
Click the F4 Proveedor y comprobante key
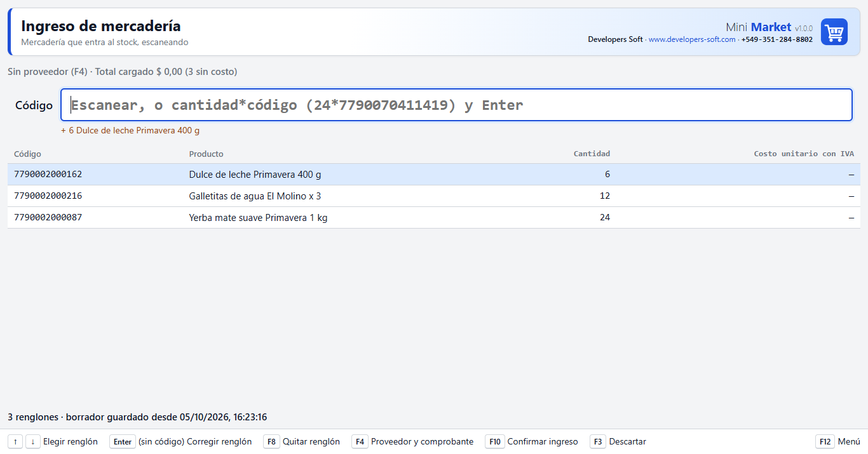click(360, 442)
